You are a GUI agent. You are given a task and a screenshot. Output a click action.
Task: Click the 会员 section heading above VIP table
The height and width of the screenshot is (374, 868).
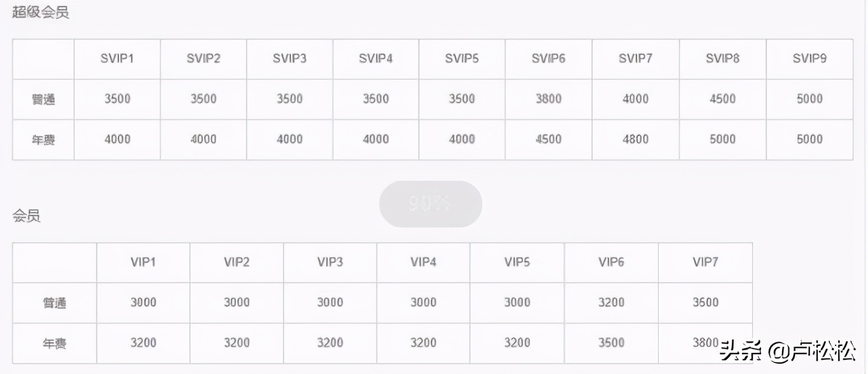coord(27,216)
